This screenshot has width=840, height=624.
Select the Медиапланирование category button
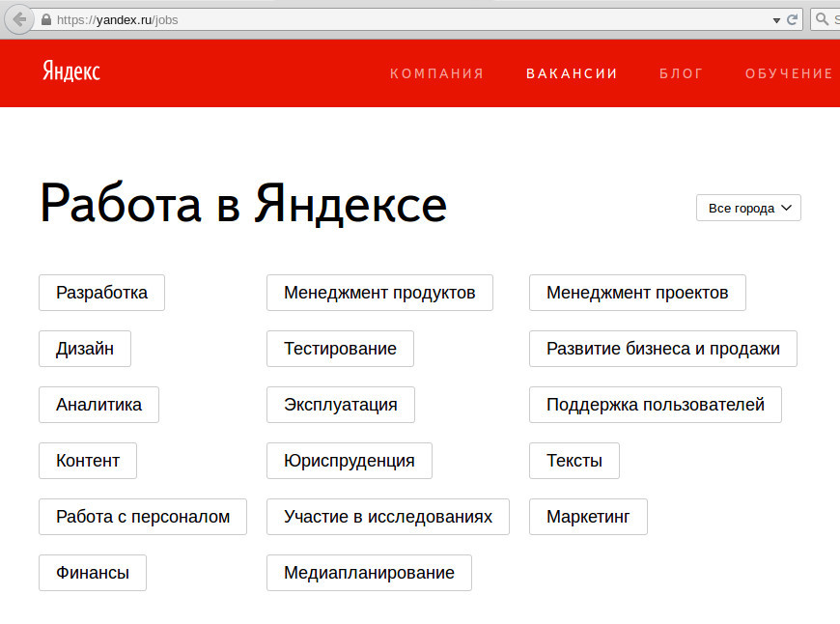[369, 573]
